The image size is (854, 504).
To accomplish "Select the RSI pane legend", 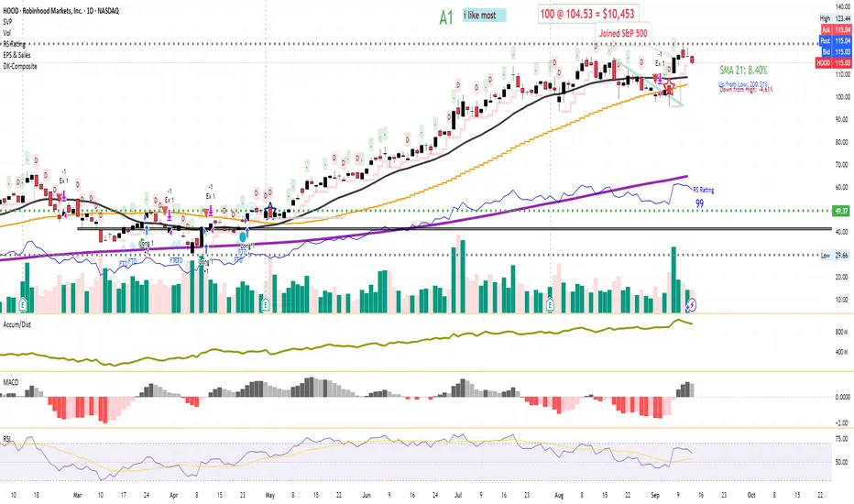I will click(x=7, y=439).
